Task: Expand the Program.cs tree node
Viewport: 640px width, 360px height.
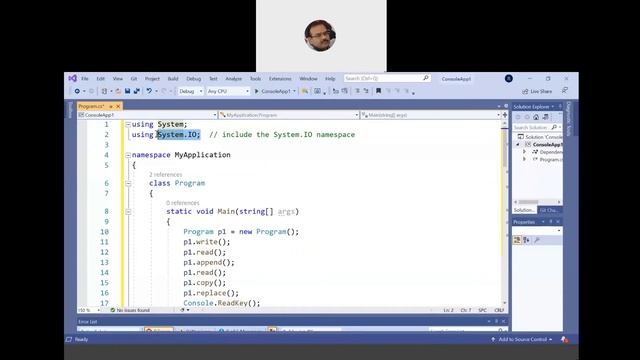Action: [524, 159]
